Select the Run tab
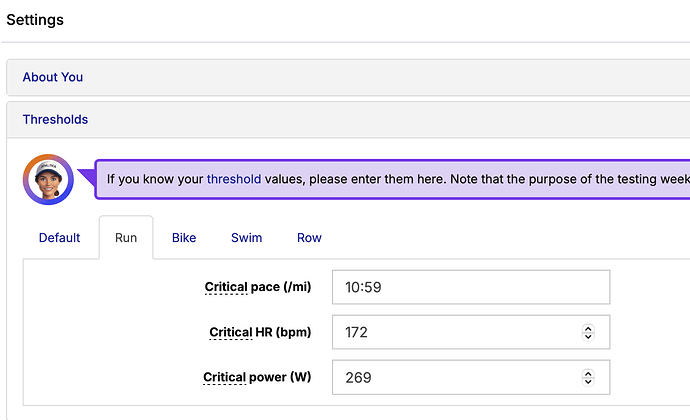This screenshot has height=420, width=690. coord(126,238)
